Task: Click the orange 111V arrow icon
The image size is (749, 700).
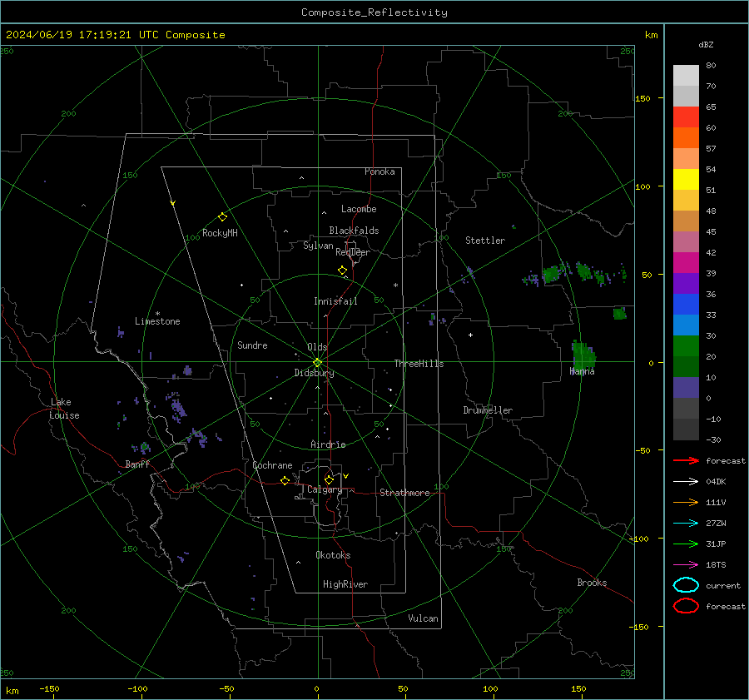Action: pos(686,502)
